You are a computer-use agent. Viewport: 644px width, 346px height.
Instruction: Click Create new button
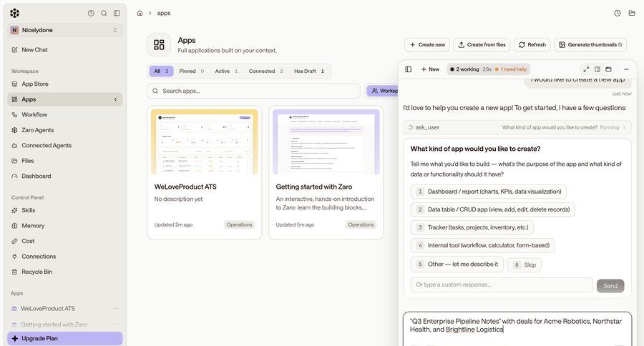pyautogui.click(x=427, y=45)
